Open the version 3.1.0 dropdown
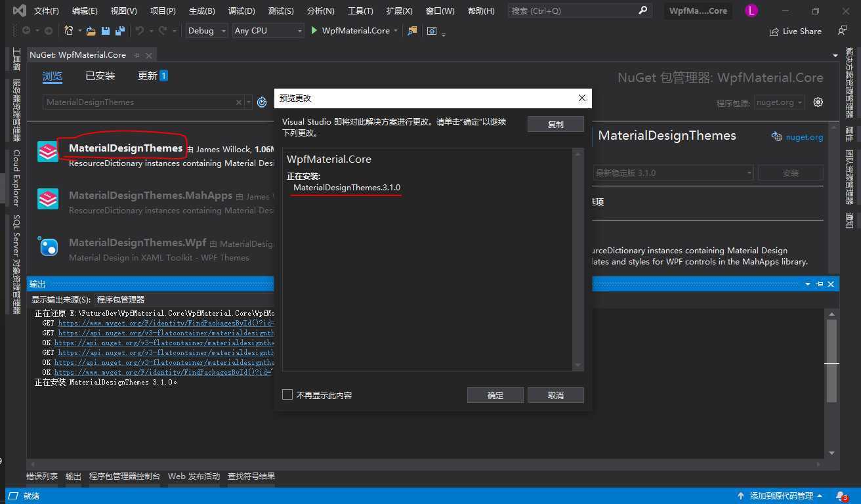 673,173
